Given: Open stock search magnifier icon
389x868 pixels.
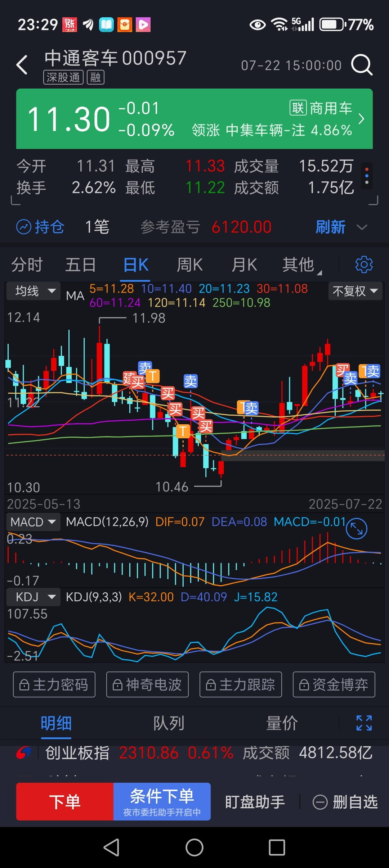Looking at the screenshot, I should [x=362, y=65].
